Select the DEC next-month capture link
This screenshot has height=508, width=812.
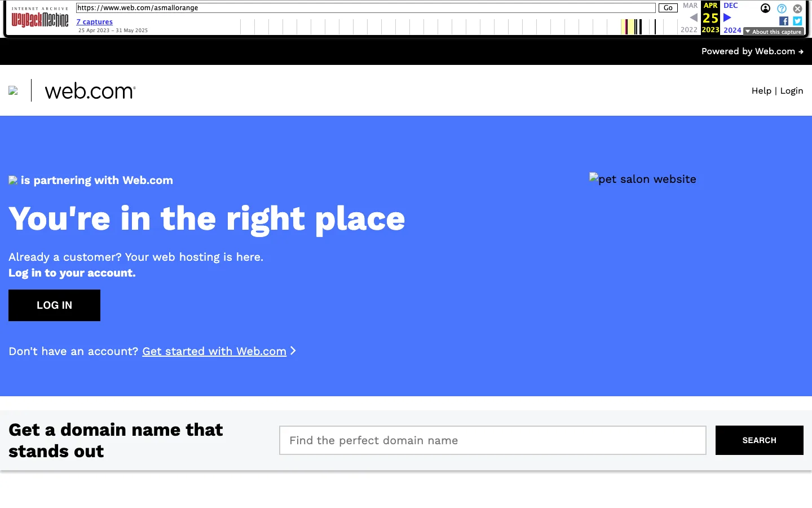click(731, 6)
